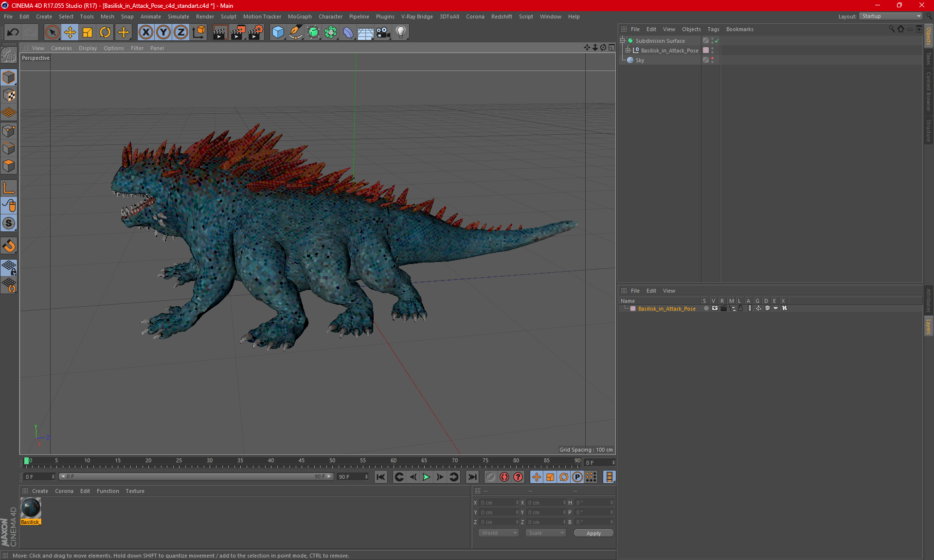934x560 pixels.
Task: Add a Floor environment object
Action: tap(365, 32)
